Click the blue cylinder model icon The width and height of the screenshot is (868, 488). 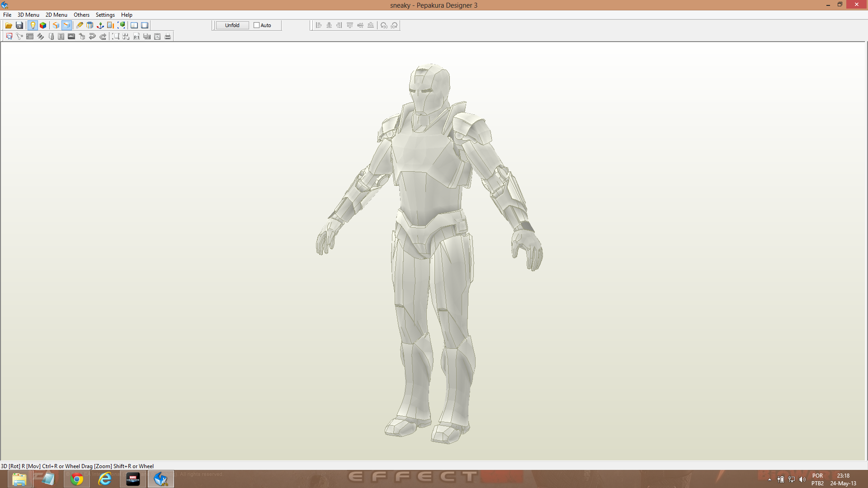point(90,25)
